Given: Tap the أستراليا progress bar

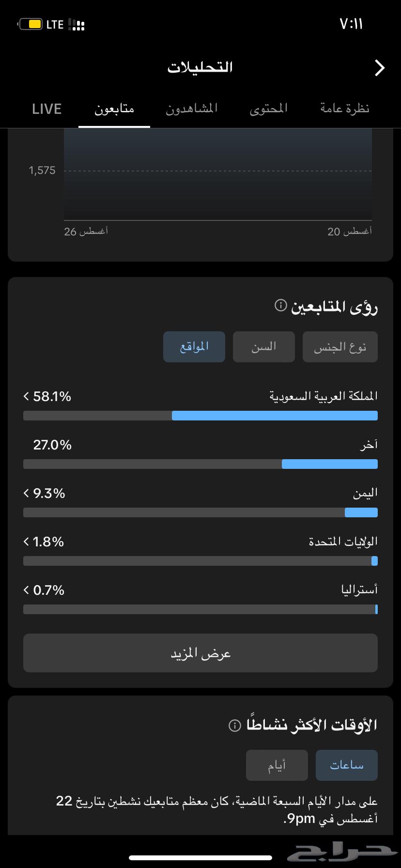Looking at the screenshot, I should tap(200, 610).
